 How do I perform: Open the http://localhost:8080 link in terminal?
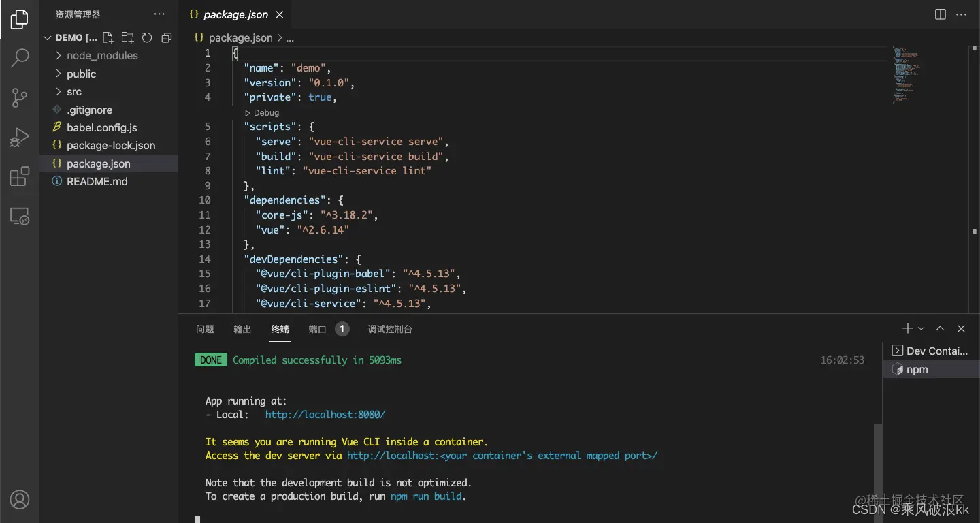[325, 414]
